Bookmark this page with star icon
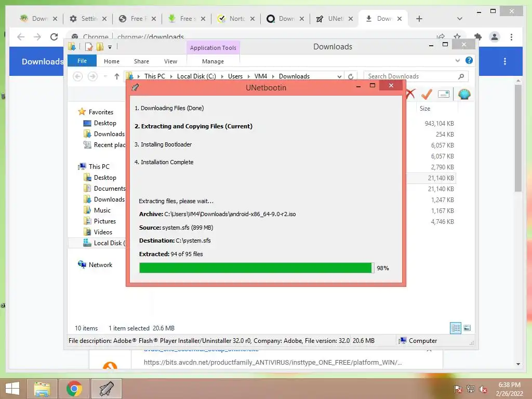Image resolution: width=532 pixels, height=399 pixels. (x=457, y=37)
